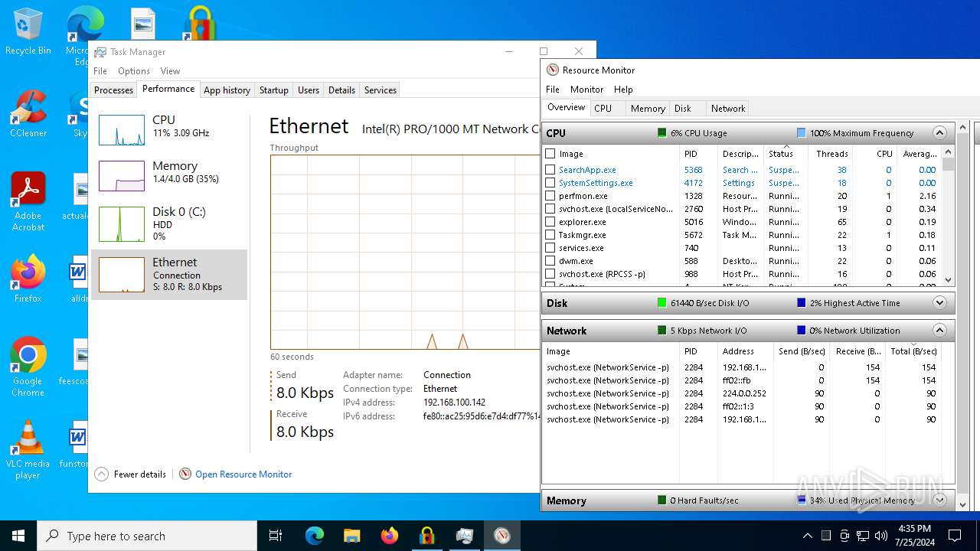Viewport: 980px width, 551px height.
Task: Click the Windows Start button
Action: click(x=18, y=536)
